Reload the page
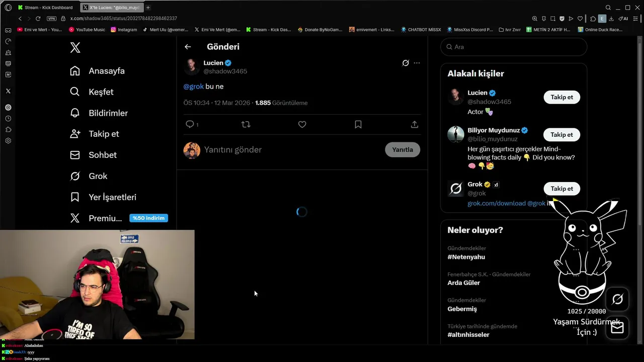 [38, 19]
